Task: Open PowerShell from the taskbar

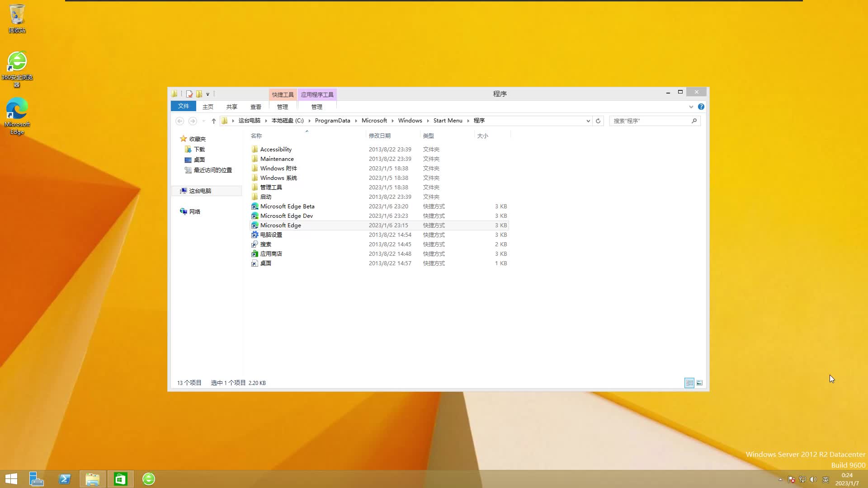Action: tap(65, 479)
